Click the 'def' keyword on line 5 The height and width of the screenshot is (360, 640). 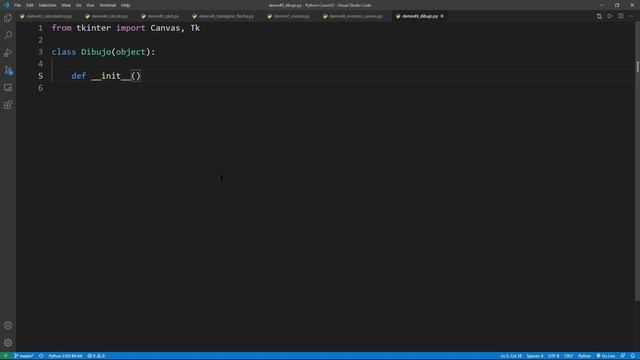click(x=79, y=76)
